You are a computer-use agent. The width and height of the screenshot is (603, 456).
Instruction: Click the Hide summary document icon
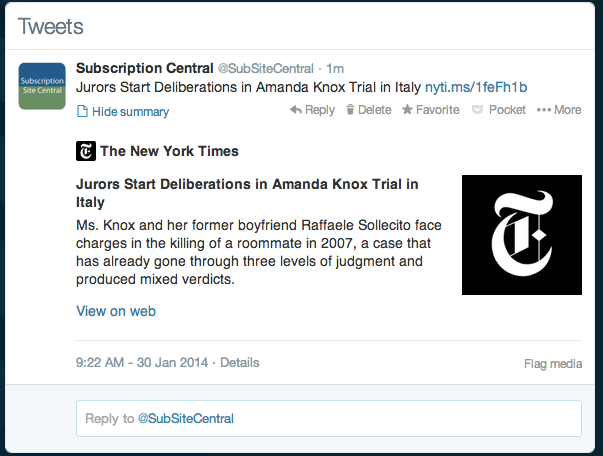tap(82, 112)
